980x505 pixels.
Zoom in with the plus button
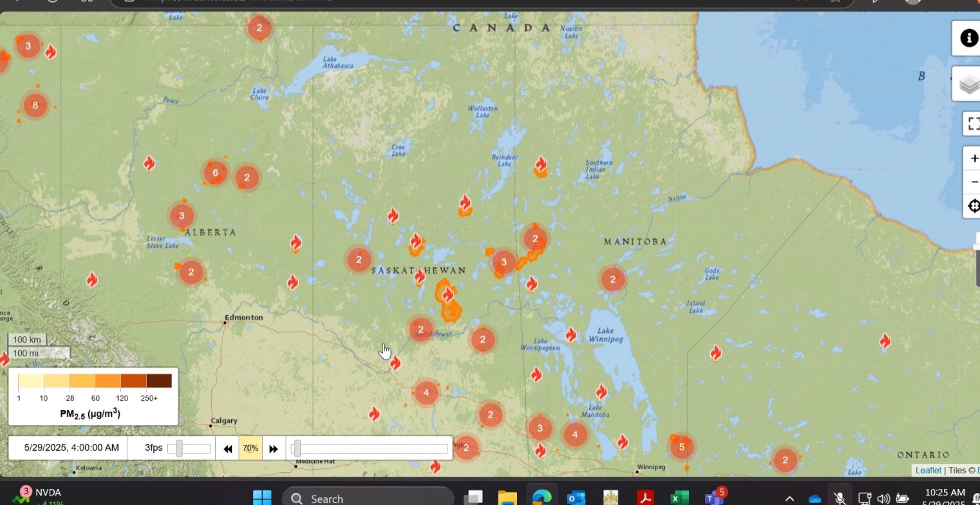tap(973, 158)
